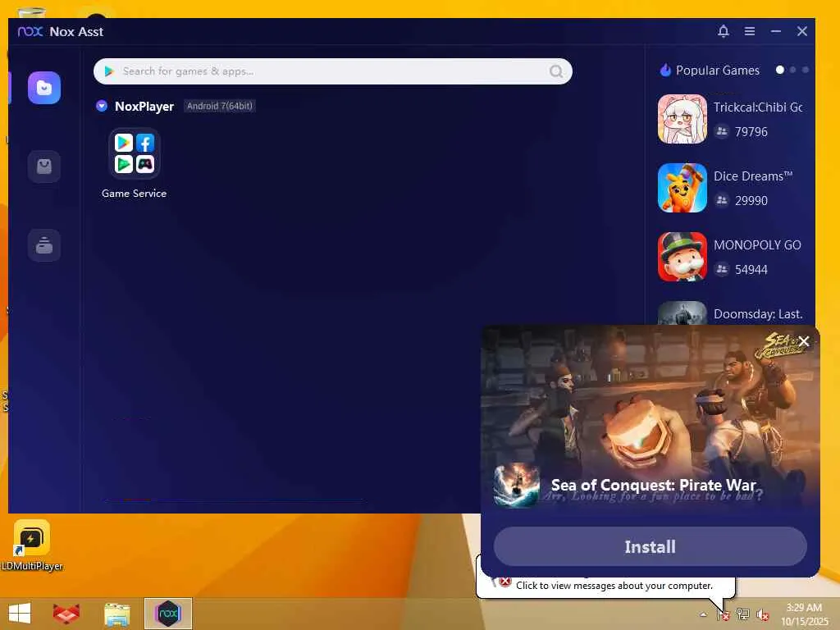The width and height of the screenshot is (840, 630).
Task: Click the NoxPlayer heading text
Action: point(144,106)
